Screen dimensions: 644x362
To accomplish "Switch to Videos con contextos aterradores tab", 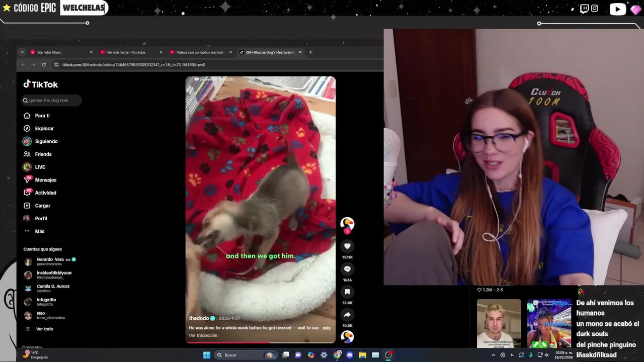I will tap(200, 52).
